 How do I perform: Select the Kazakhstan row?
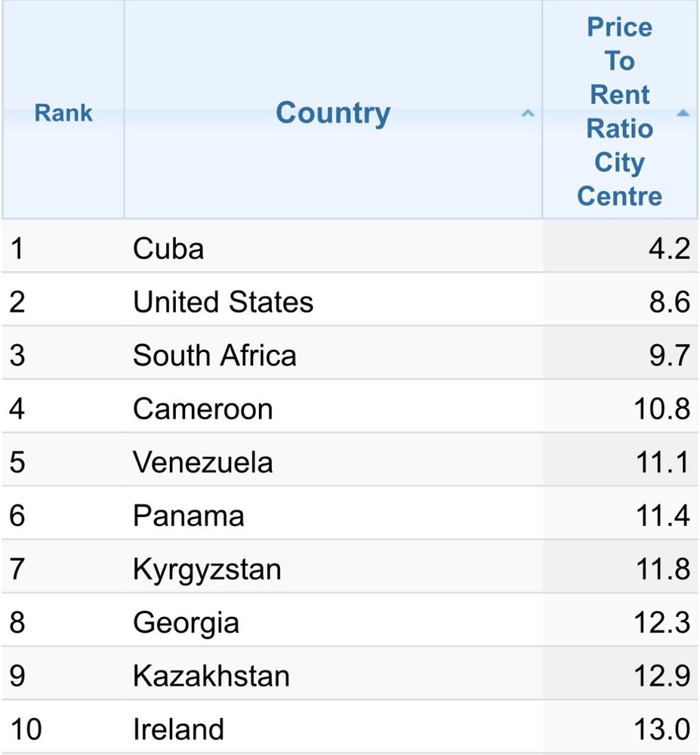point(350,676)
